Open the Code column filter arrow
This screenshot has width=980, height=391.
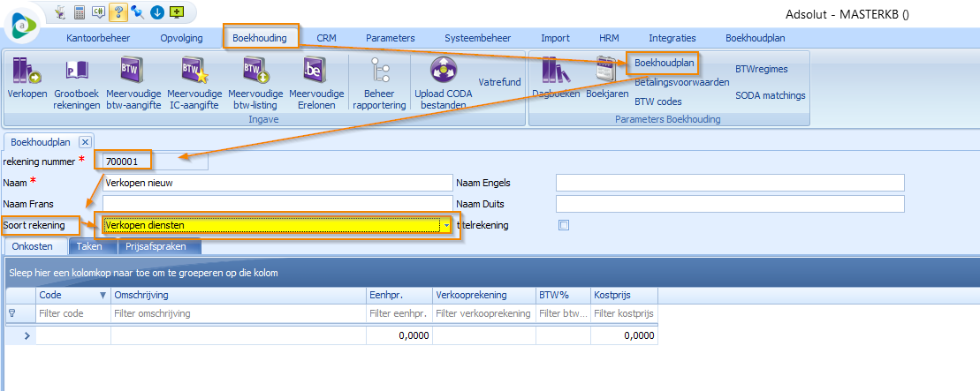(x=102, y=296)
